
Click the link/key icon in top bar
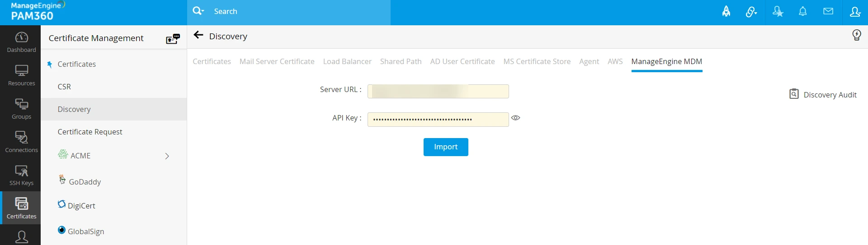pos(751,12)
